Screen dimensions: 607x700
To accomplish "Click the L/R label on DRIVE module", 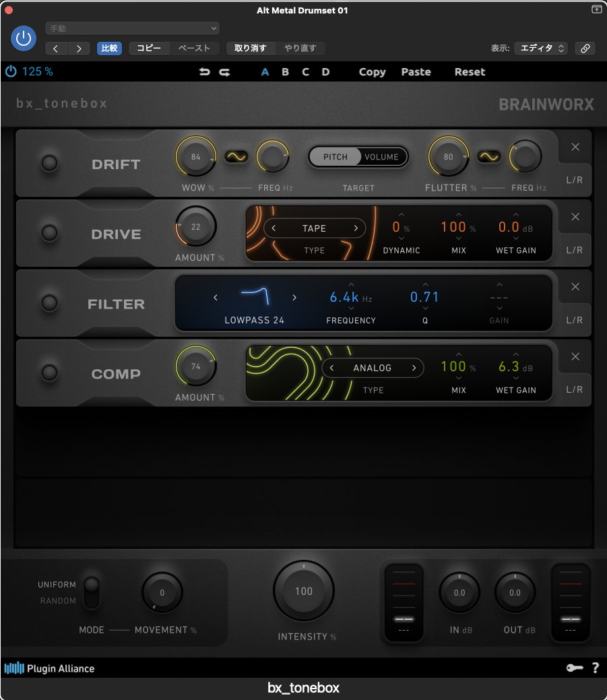I will tap(575, 250).
